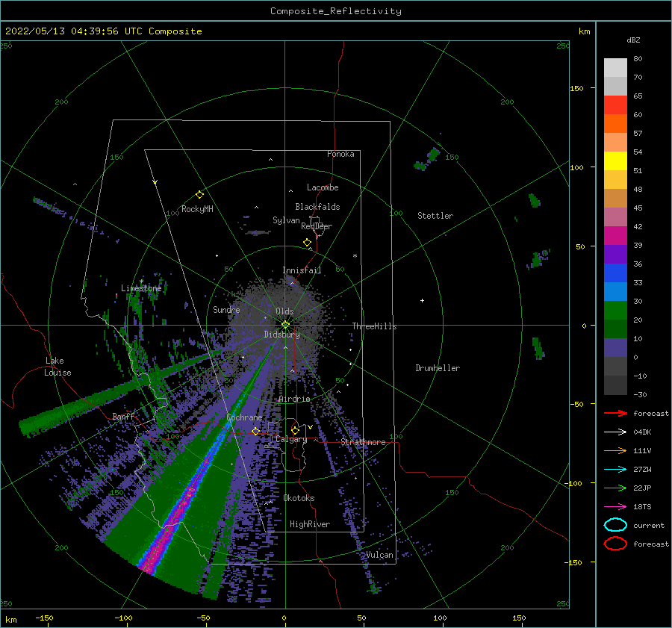This screenshot has height=628, width=672.
Task: Click the red 65-60 dBZ color band
Action: pos(615,105)
